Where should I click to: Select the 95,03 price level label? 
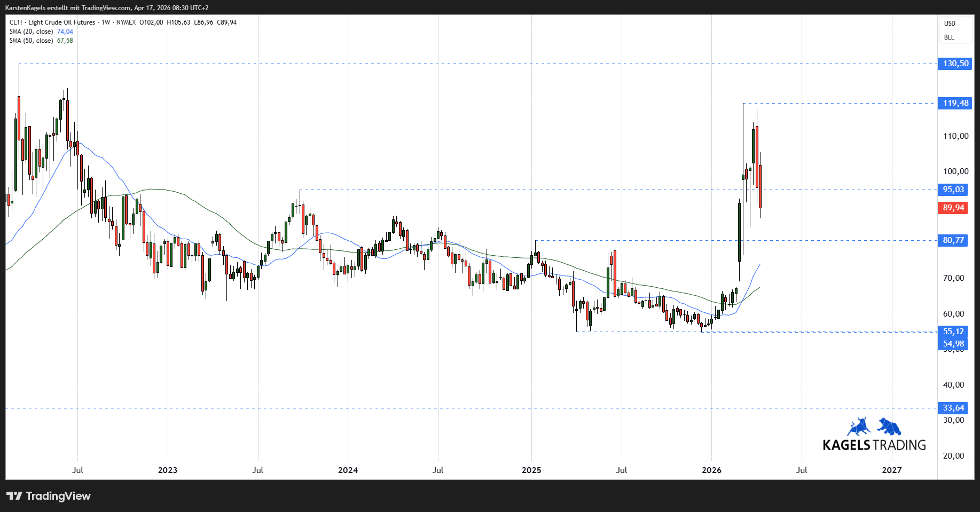953,190
